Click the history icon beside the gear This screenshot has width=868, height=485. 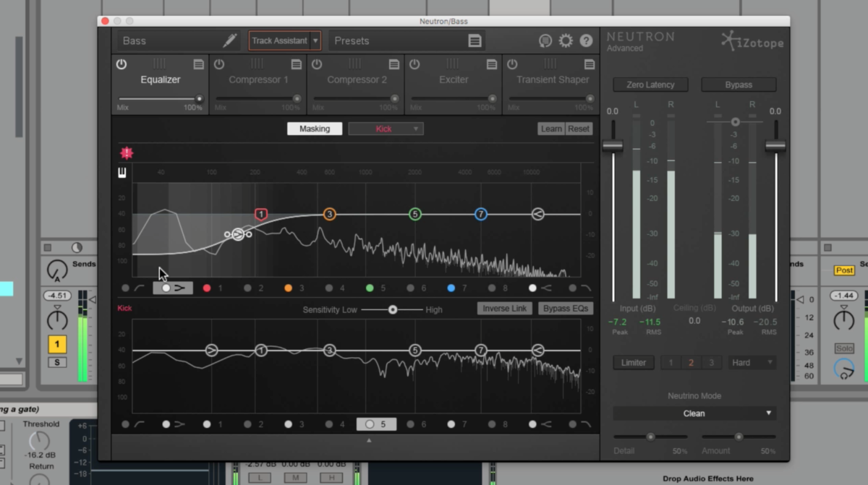[x=545, y=40]
